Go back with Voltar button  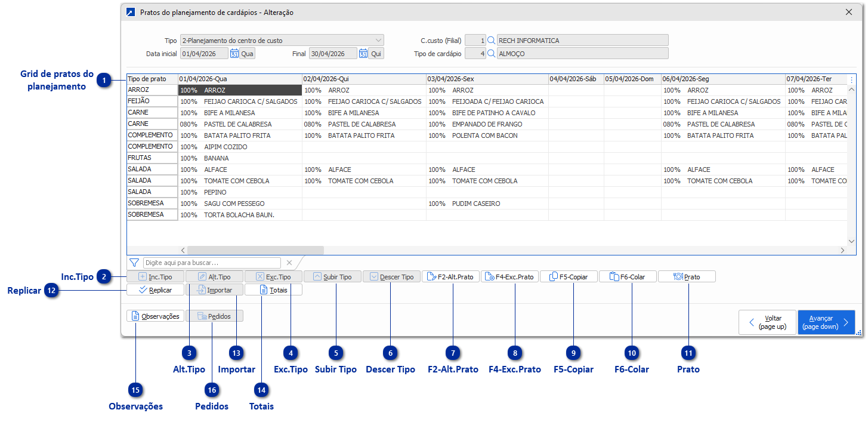click(x=767, y=322)
